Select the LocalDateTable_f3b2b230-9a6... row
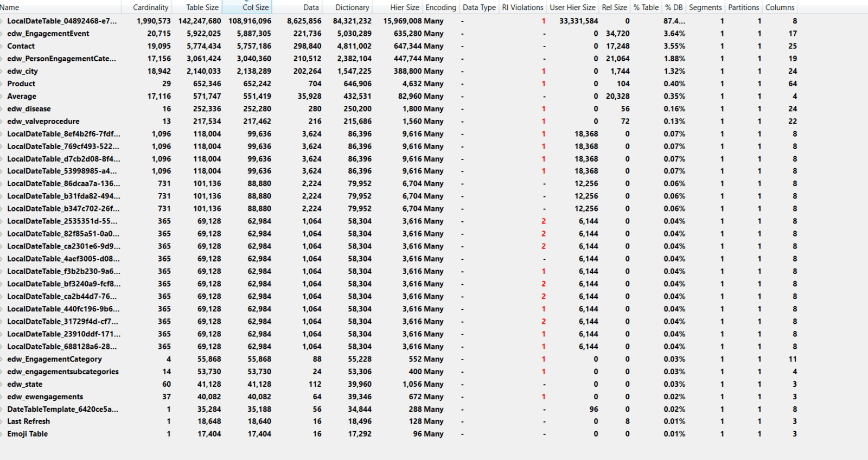The width and height of the screenshot is (868, 460). pyautogui.click(x=399, y=271)
